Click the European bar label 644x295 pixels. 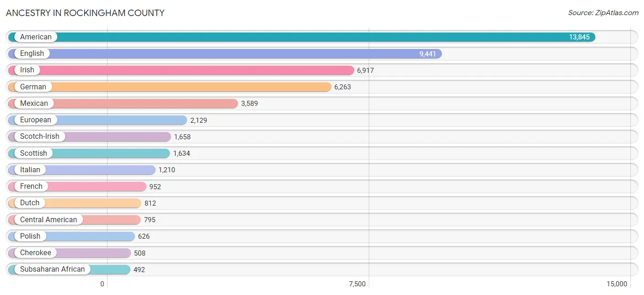coord(36,120)
